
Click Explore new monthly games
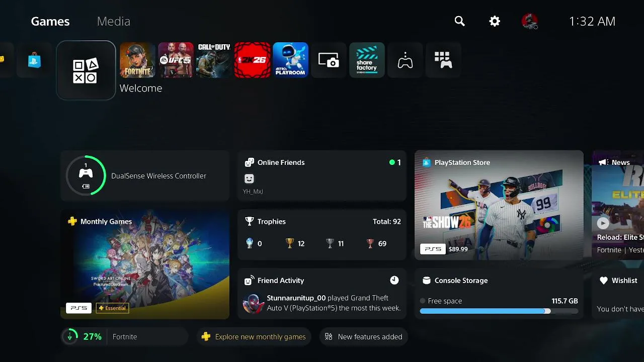point(254,337)
